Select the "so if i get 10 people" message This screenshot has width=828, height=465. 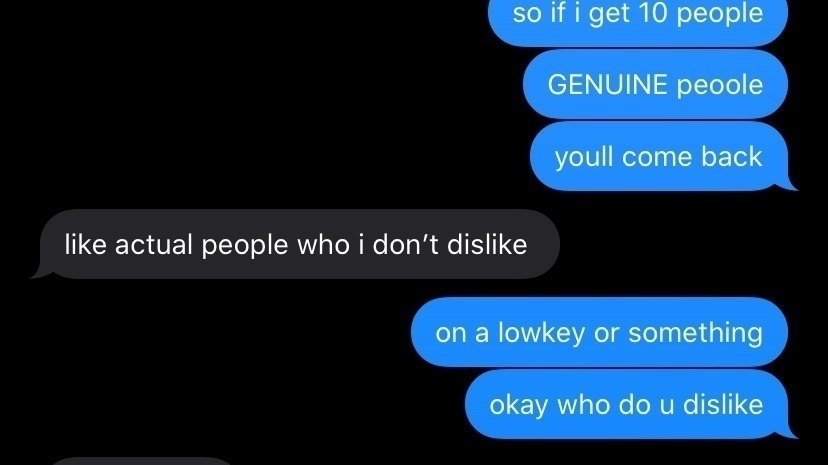(638, 21)
